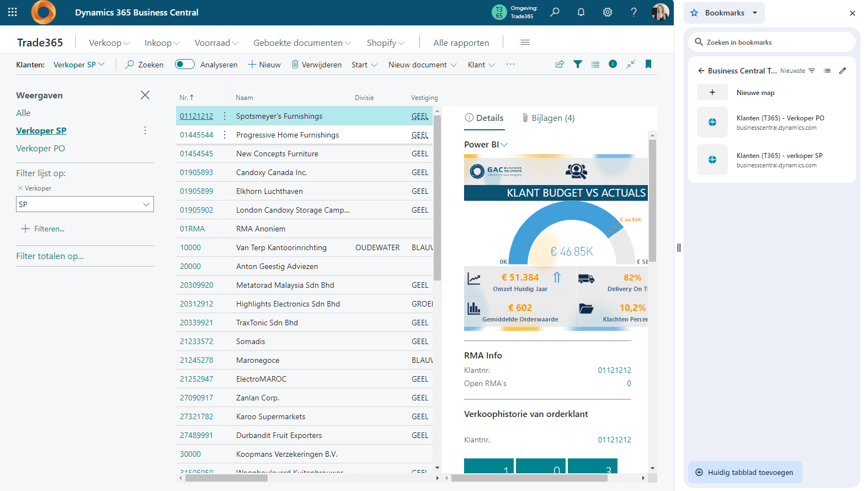Expand the Nieuw document menu

coord(423,65)
